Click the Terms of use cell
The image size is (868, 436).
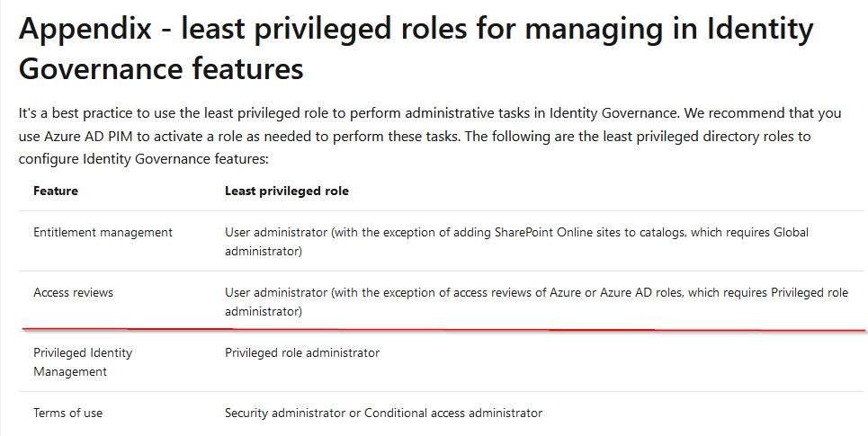pyautogui.click(x=68, y=413)
